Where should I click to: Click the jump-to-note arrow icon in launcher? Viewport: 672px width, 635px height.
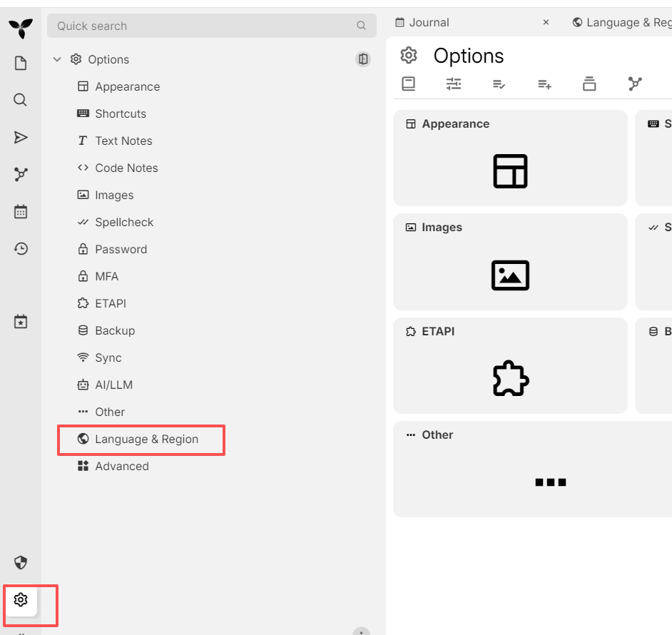click(x=21, y=137)
